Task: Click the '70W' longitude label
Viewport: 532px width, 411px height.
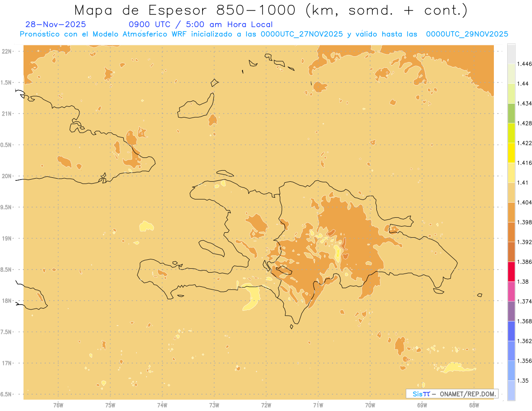Action: (370, 405)
